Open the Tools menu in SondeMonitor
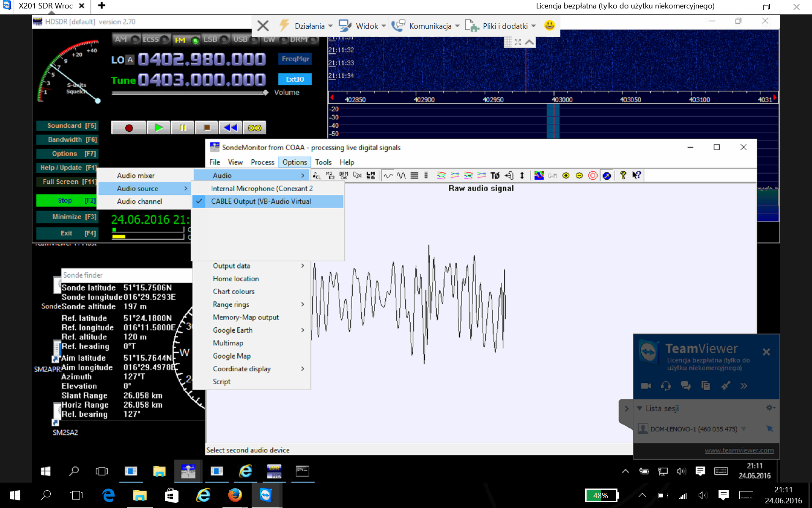Viewport: 812px width, 508px height. pos(323,162)
